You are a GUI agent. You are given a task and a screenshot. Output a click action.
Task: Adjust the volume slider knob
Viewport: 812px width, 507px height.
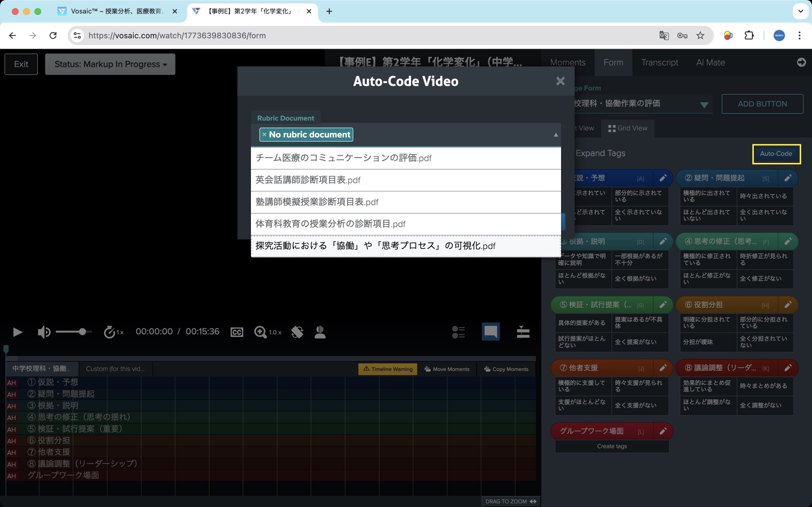(x=82, y=332)
